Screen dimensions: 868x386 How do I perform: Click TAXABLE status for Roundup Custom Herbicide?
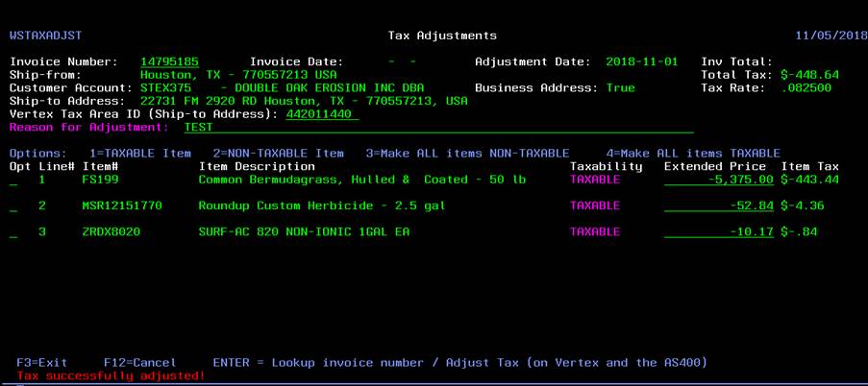(595, 205)
